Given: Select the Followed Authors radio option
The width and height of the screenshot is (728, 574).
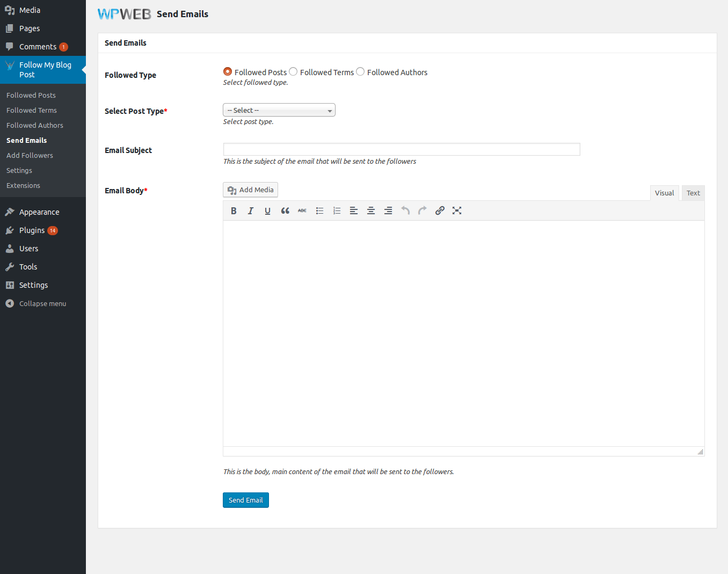Looking at the screenshot, I should [x=360, y=71].
